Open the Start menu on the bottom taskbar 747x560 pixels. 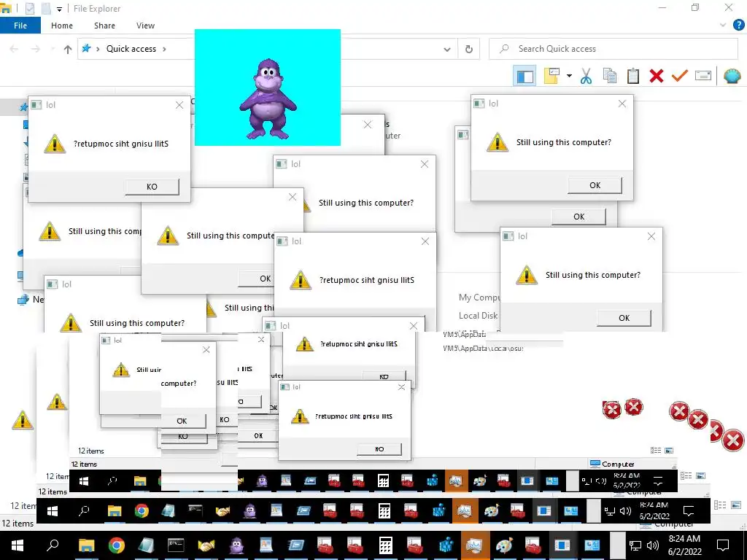(x=18, y=545)
